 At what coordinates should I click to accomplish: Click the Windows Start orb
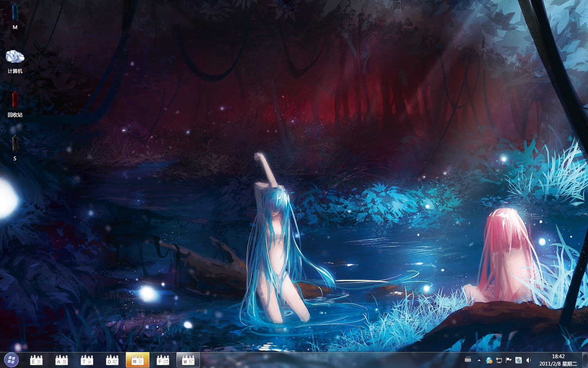11,360
